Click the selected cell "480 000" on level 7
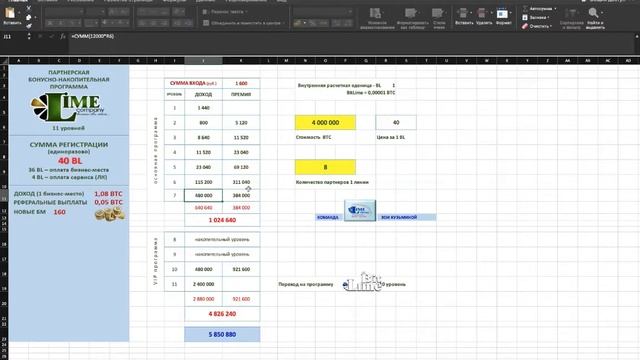Viewport: 640px width, 360px height. (203, 196)
